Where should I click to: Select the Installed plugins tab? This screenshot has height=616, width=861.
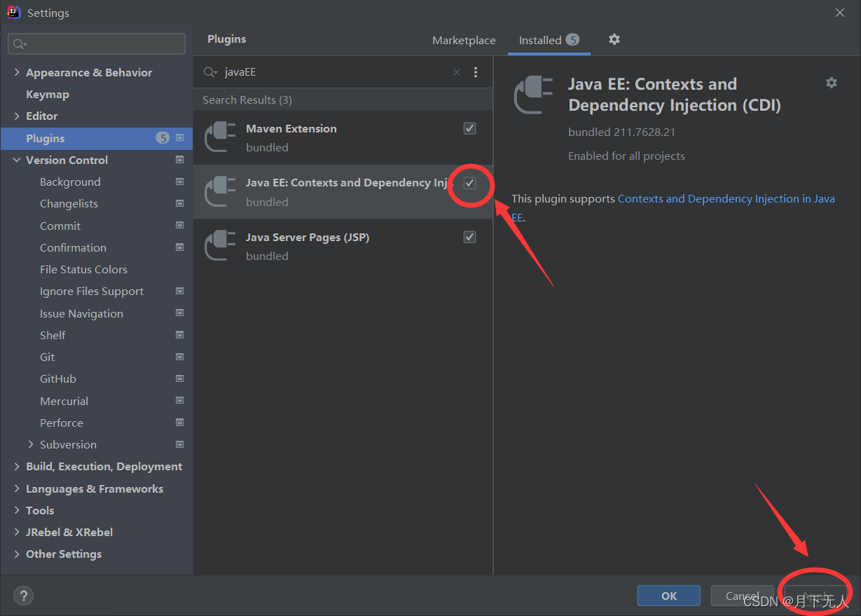tap(540, 40)
